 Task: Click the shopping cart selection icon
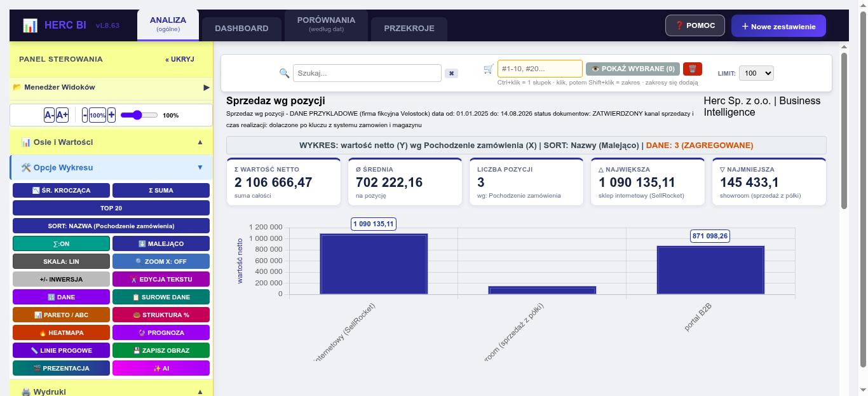click(488, 69)
